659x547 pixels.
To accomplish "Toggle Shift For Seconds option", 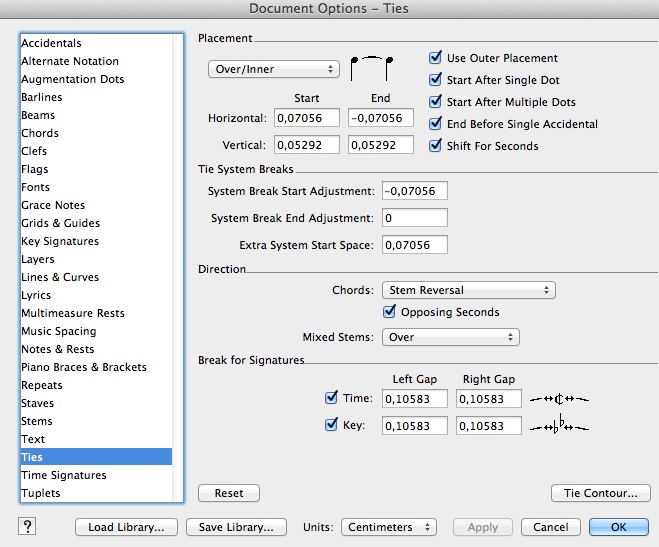I will pyautogui.click(x=435, y=146).
